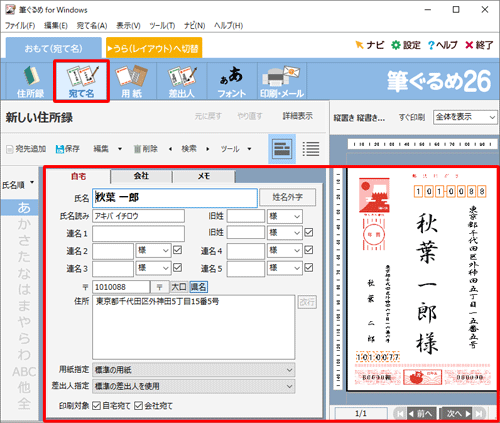Click the 県名 button
Image resolution: width=500 pixels, height=423 pixels.
click(198, 287)
